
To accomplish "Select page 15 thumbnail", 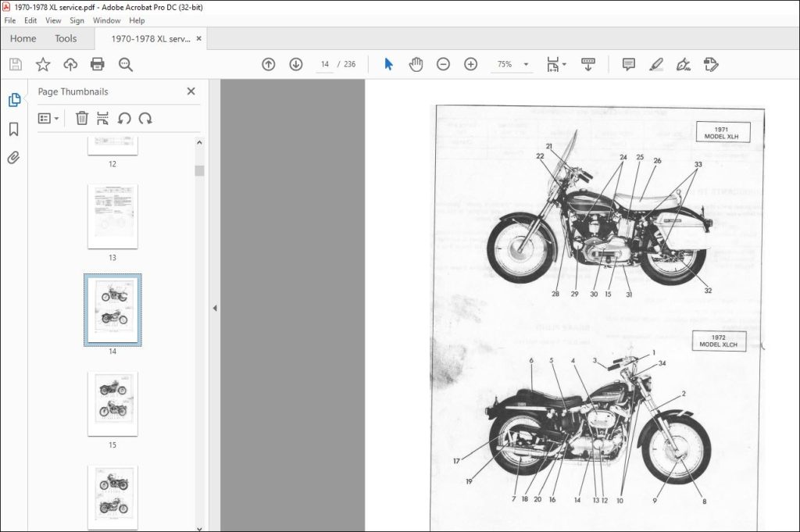I will point(112,403).
